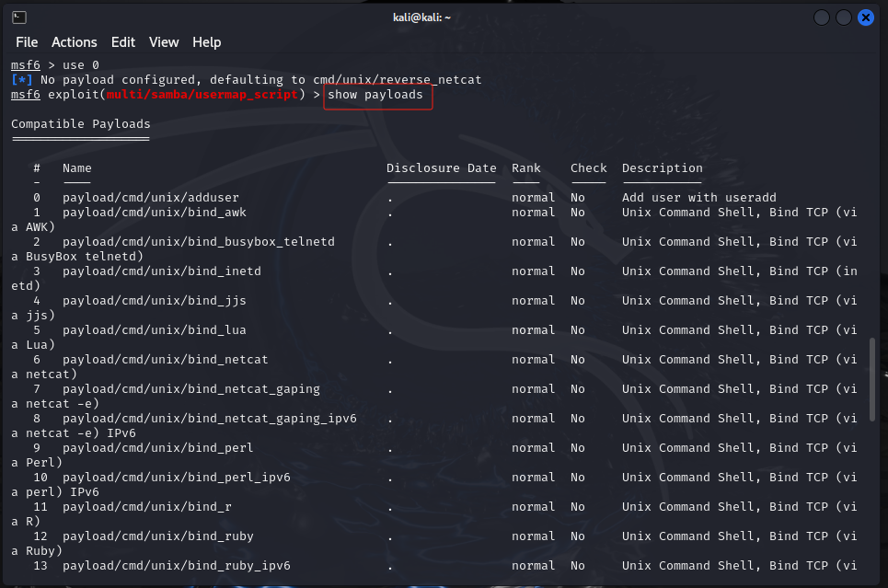The width and height of the screenshot is (888, 588).
Task: Open the Edit menu
Action: click(123, 42)
